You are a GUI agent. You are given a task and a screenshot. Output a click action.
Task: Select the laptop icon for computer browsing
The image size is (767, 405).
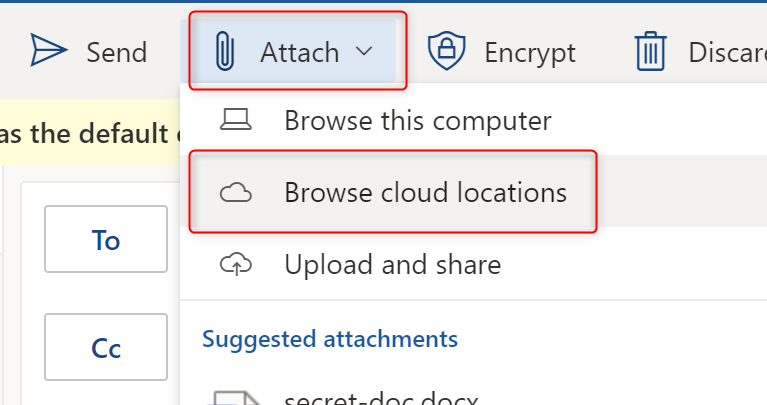click(x=236, y=121)
